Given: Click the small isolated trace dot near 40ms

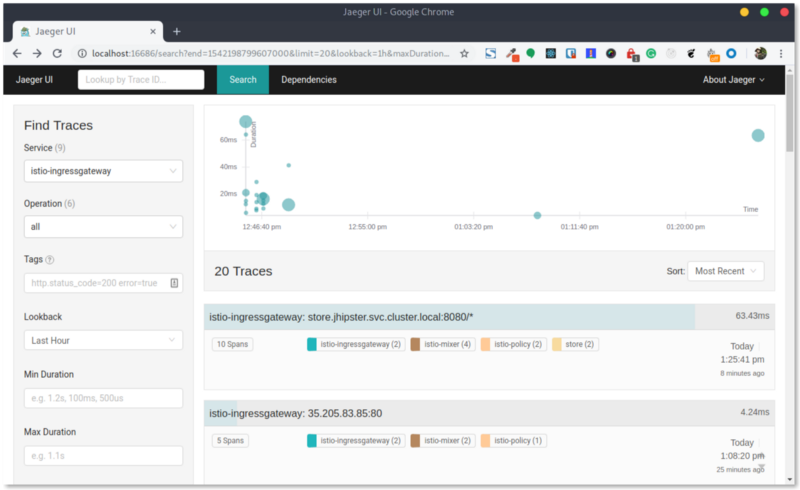Looking at the screenshot, I should 289,165.
